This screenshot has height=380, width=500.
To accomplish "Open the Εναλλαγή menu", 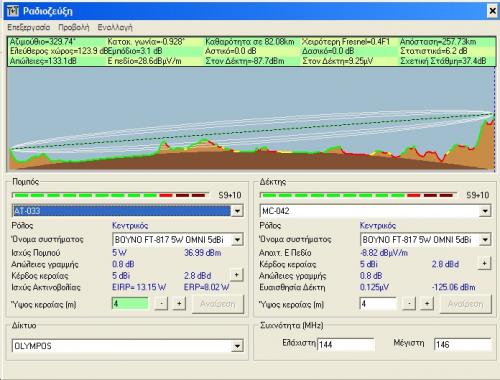I will click(x=115, y=27).
